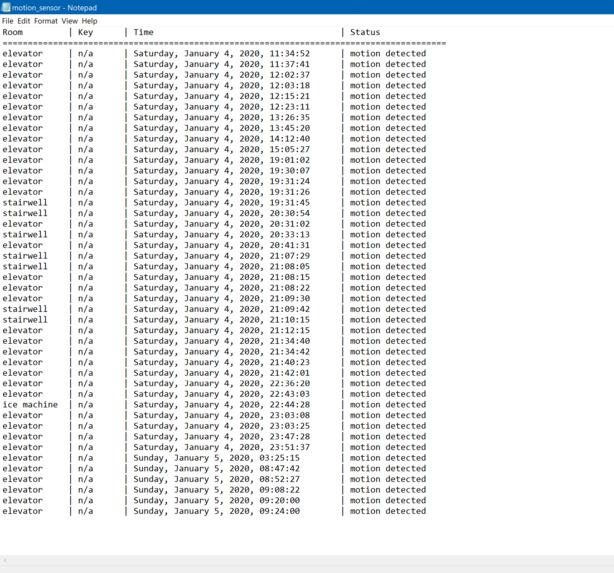Click motion detected in the 11:34:52 row

(388, 54)
